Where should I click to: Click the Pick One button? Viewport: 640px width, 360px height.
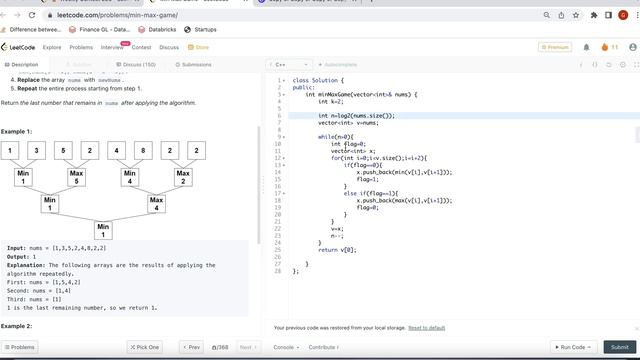coord(144,347)
